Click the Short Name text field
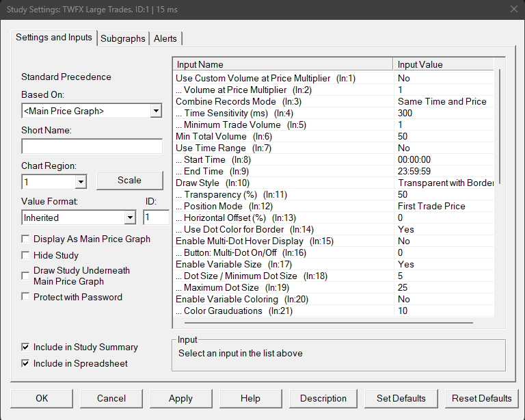 tap(92, 146)
